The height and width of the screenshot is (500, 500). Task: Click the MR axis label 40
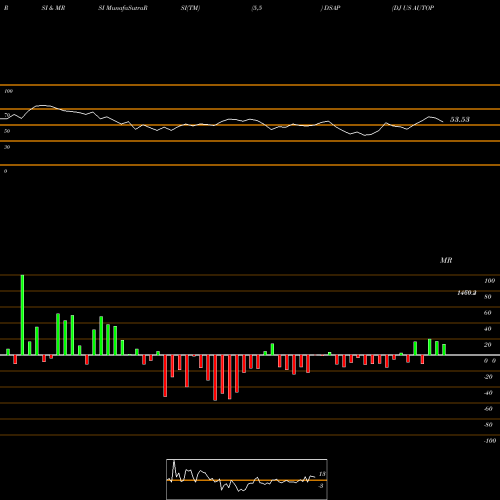click(x=487, y=329)
